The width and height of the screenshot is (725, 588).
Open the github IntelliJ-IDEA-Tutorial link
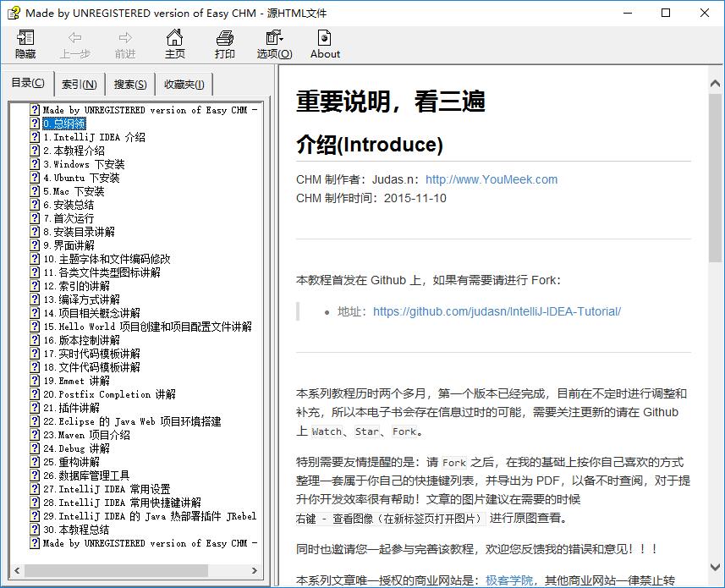pyautogui.click(x=497, y=311)
